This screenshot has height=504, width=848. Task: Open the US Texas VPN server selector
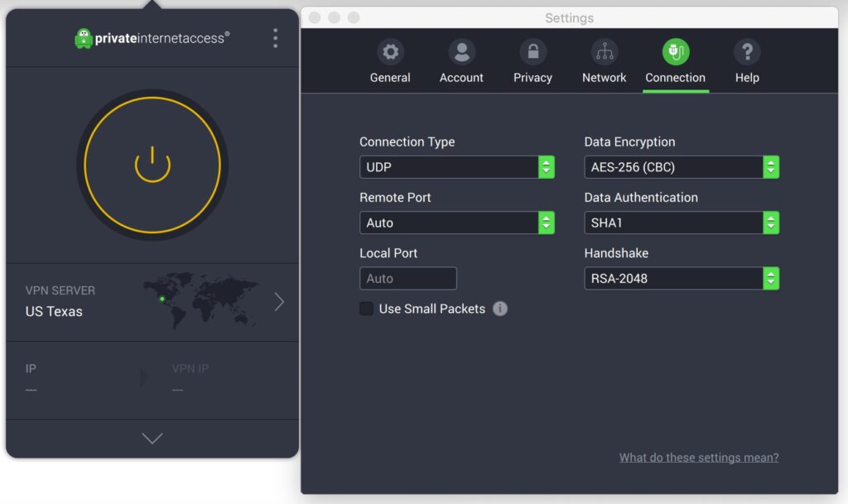(152, 302)
